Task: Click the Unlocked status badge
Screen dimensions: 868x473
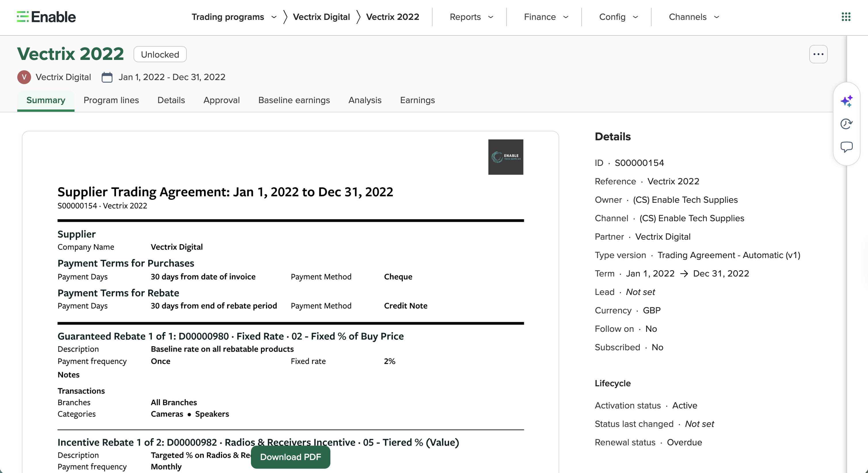Action: (160, 54)
